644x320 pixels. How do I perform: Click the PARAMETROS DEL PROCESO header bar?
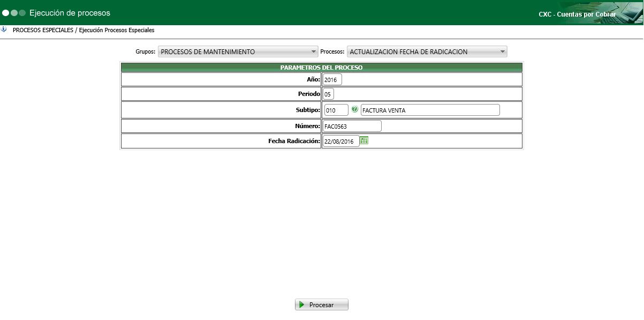(x=322, y=67)
